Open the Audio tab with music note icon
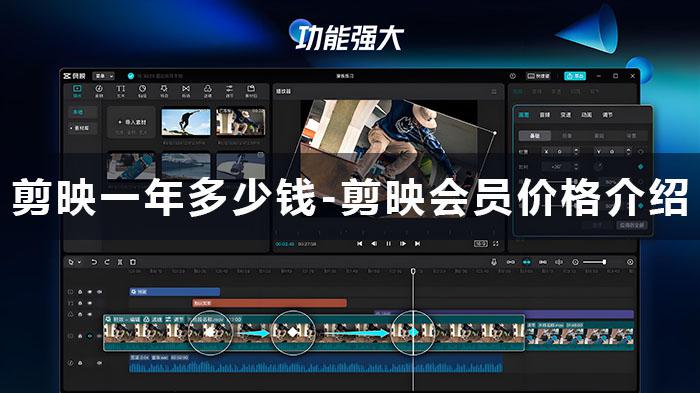This screenshot has height=393, width=700. (99, 91)
